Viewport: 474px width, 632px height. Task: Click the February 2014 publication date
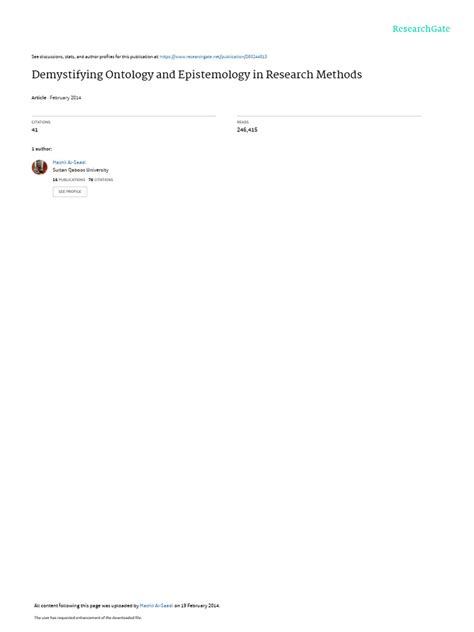point(65,98)
